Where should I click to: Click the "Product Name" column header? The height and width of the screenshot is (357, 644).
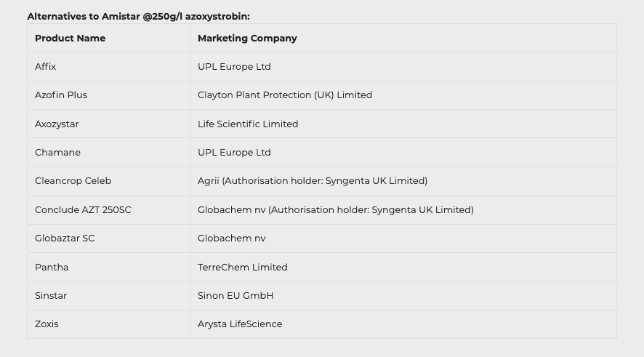click(70, 38)
